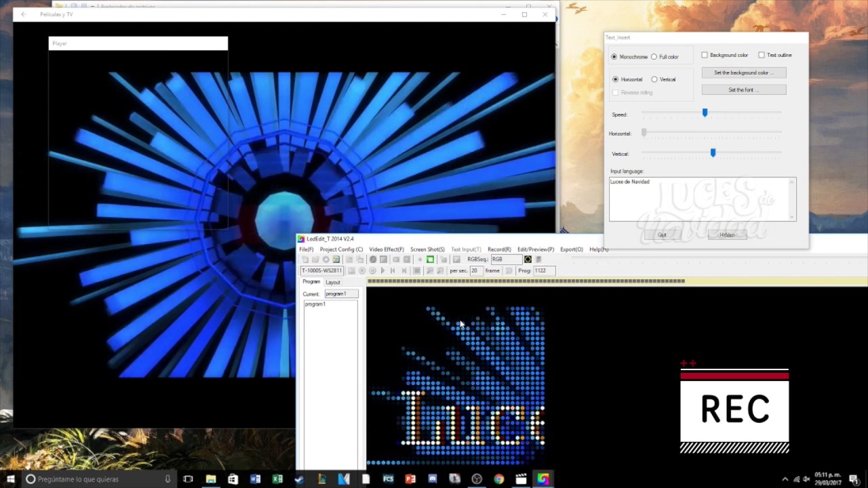
Task: Toggle the Reverse rolling checkbox
Action: (x=615, y=92)
